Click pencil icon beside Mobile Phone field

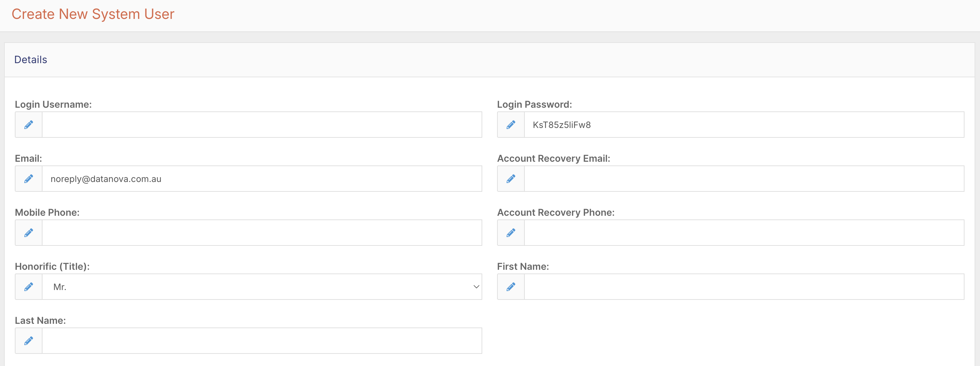(29, 233)
